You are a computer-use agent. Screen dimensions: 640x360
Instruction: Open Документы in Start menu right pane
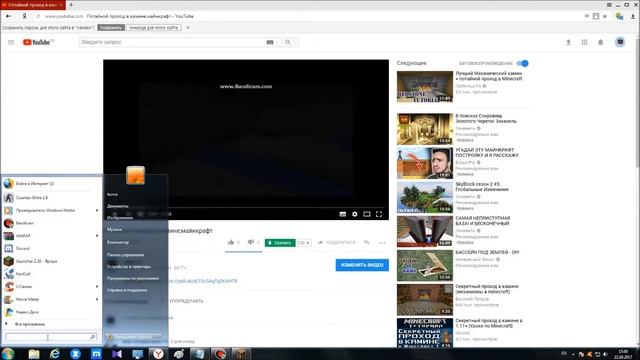(118, 206)
